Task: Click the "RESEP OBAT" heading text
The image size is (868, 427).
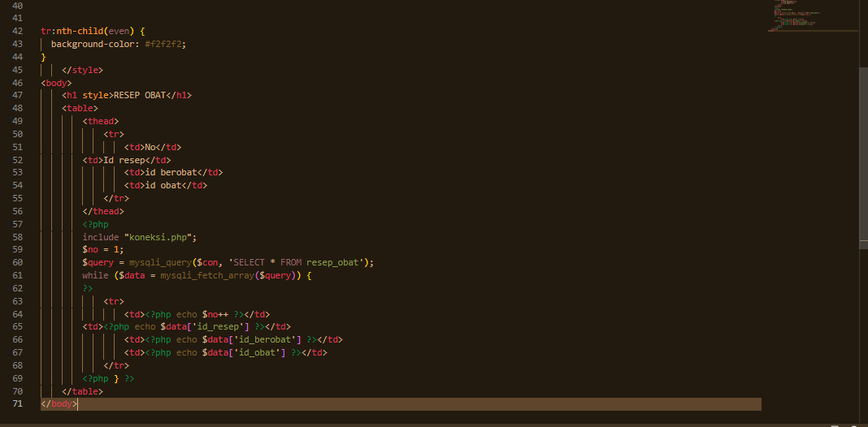Action: click(x=140, y=96)
